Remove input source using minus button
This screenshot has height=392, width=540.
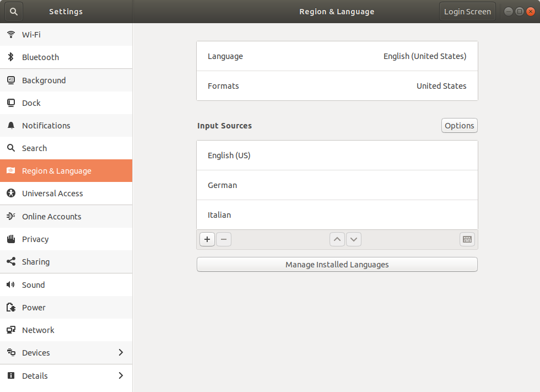(224, 239)
